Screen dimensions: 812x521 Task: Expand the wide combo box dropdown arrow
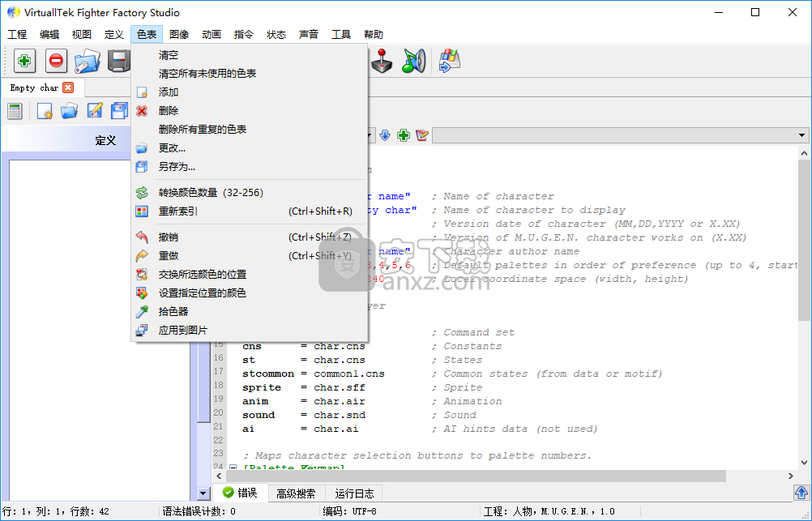click(801, 135)
